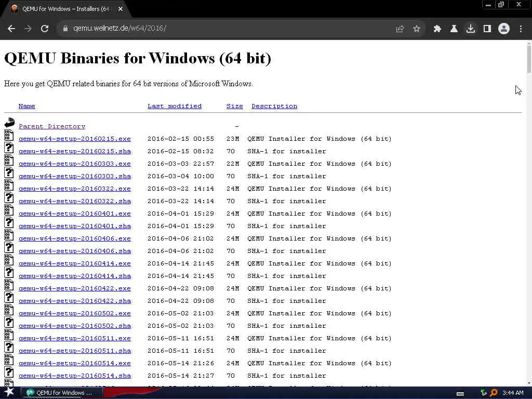This screenshot has width=532, height=399.
Task: Click the question-mark icon for qemu-w64-setup-20160511.sha
Action: point(9,347)
